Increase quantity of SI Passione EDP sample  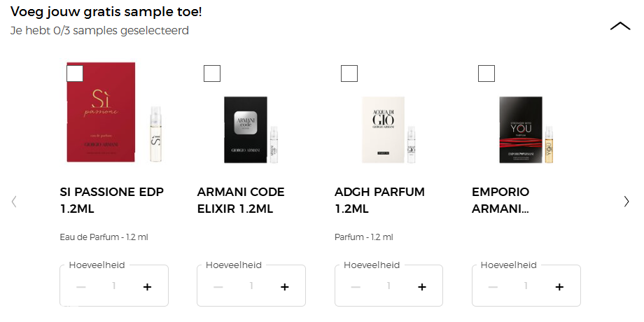click(x=147, y=287)
